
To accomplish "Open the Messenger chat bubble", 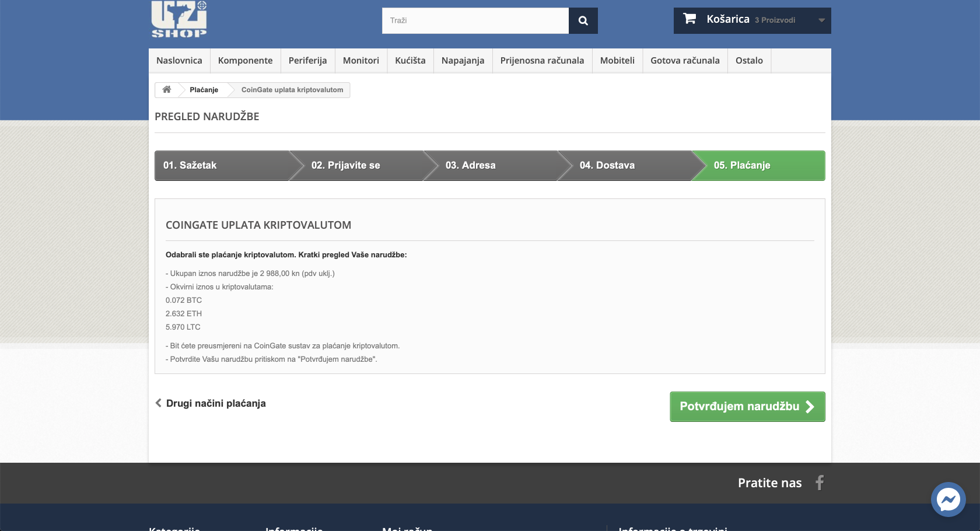I will 949,499.
